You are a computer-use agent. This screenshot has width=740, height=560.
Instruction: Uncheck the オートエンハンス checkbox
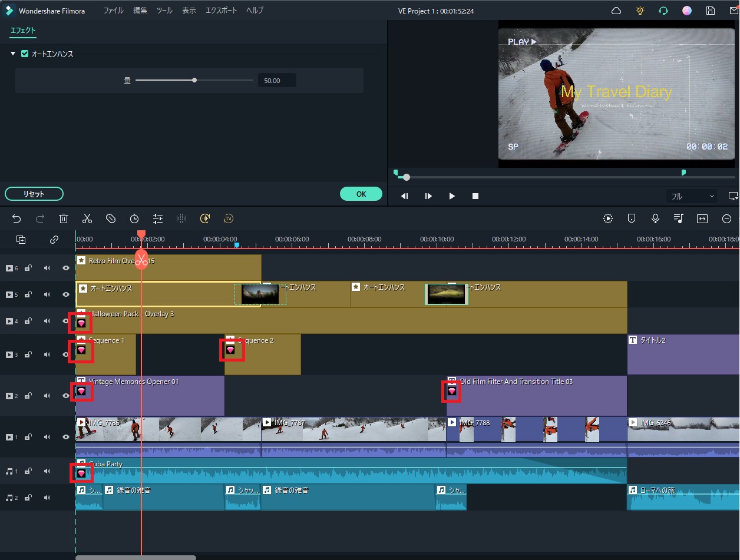click(x=25, y=52)
